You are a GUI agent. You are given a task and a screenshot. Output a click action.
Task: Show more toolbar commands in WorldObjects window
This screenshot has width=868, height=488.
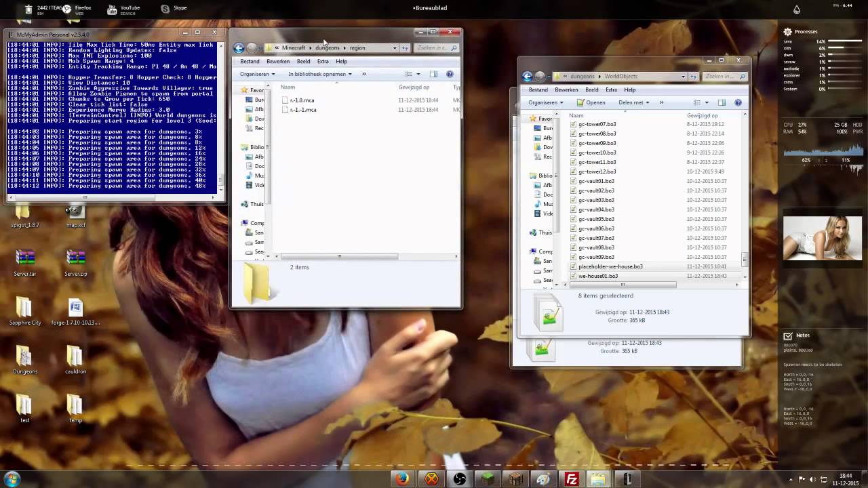(x=661, y=102)
